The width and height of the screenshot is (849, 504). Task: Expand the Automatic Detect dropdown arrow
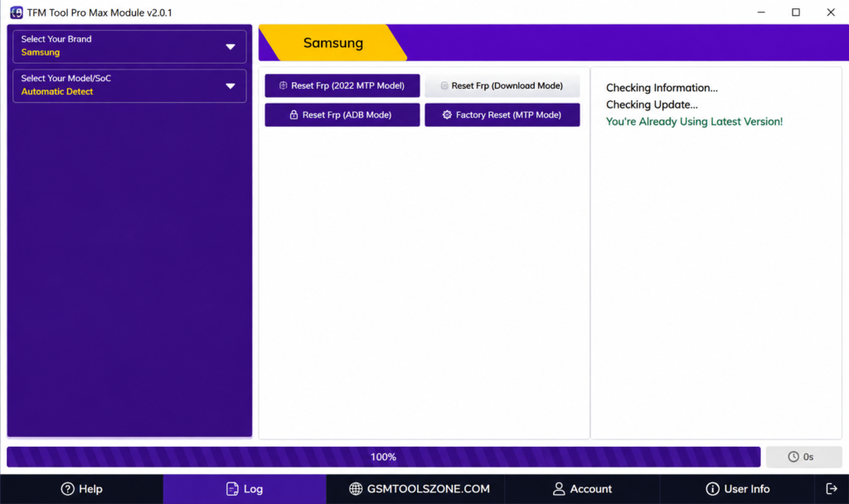click(x=230, y=86)
